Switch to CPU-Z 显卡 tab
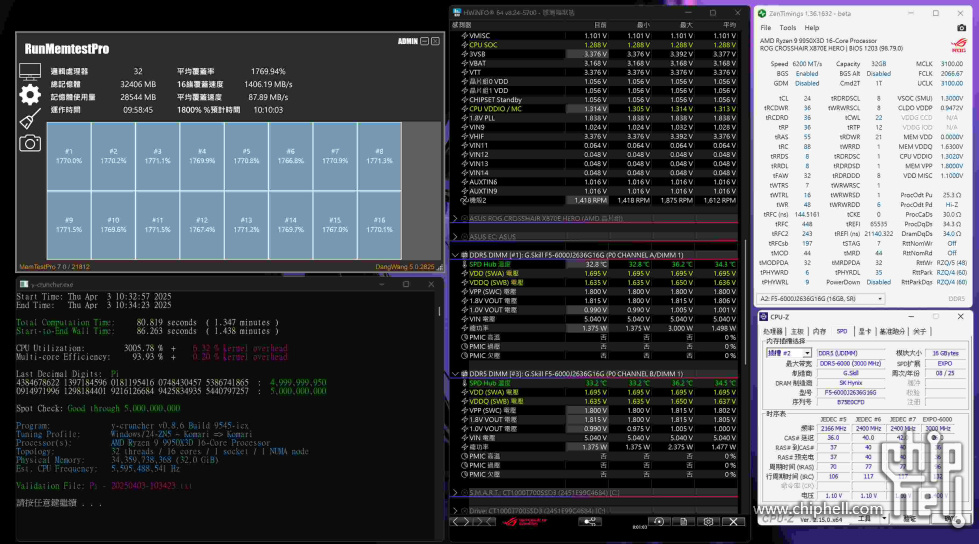The height and width of the screenshot is (544, 979). [x=865, y=332]
